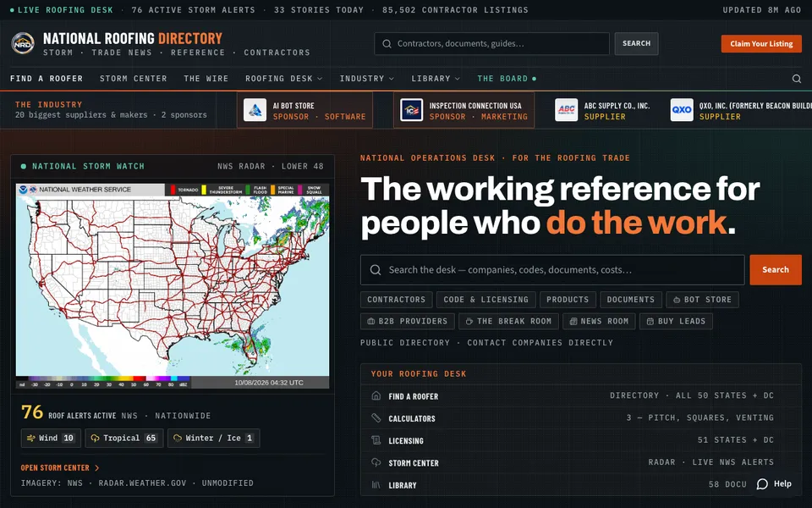Viewport: 812px width, 508px height.
Task: Click the green Flash Flood legend swatch
Action: (x=248, y=190)
